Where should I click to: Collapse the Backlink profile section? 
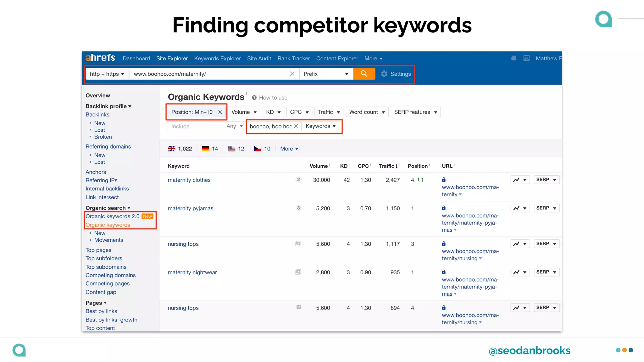(x=108, y=106)
